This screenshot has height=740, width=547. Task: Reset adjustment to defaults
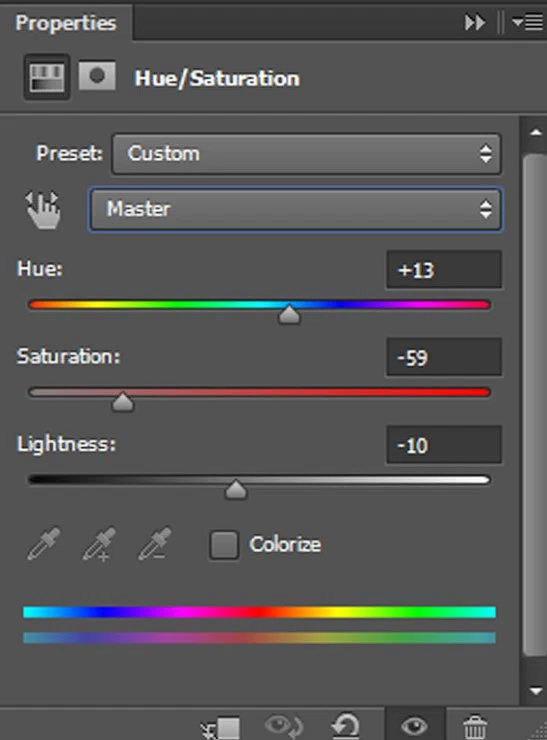[345, 726]
